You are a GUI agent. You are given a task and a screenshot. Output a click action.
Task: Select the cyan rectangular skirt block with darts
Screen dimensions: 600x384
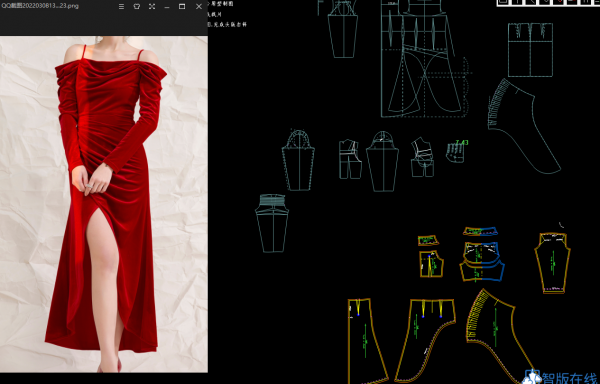(530, 50)
